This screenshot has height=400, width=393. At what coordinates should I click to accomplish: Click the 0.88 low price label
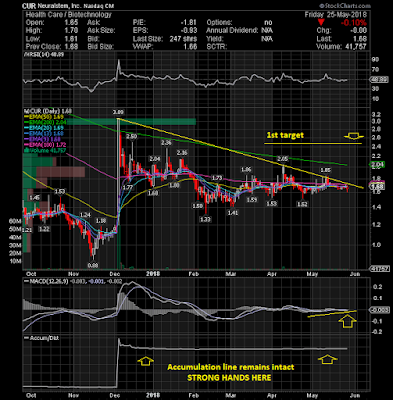[93, 265]
